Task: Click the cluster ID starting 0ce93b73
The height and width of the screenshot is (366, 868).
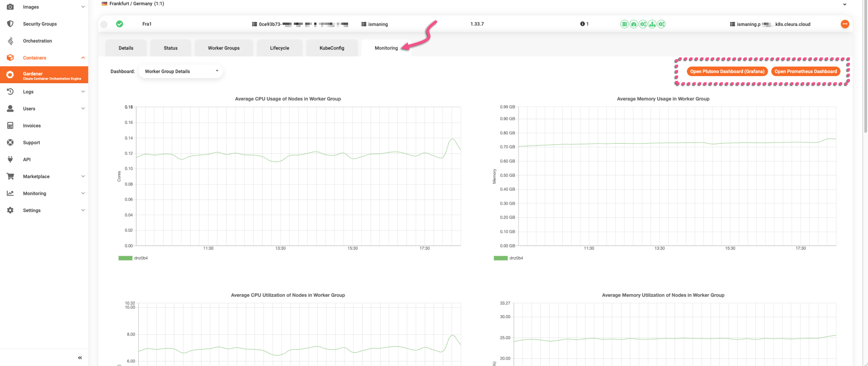Action: pyautogui.click(x=303, y=24)
